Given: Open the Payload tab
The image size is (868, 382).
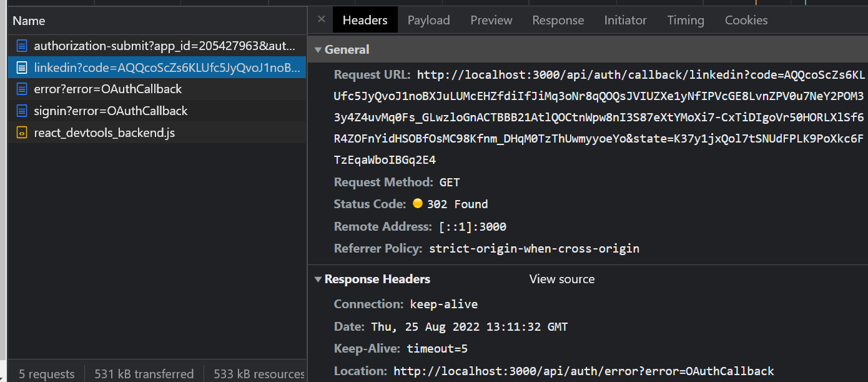Looking at the screenshot, I should click(428, 19).
